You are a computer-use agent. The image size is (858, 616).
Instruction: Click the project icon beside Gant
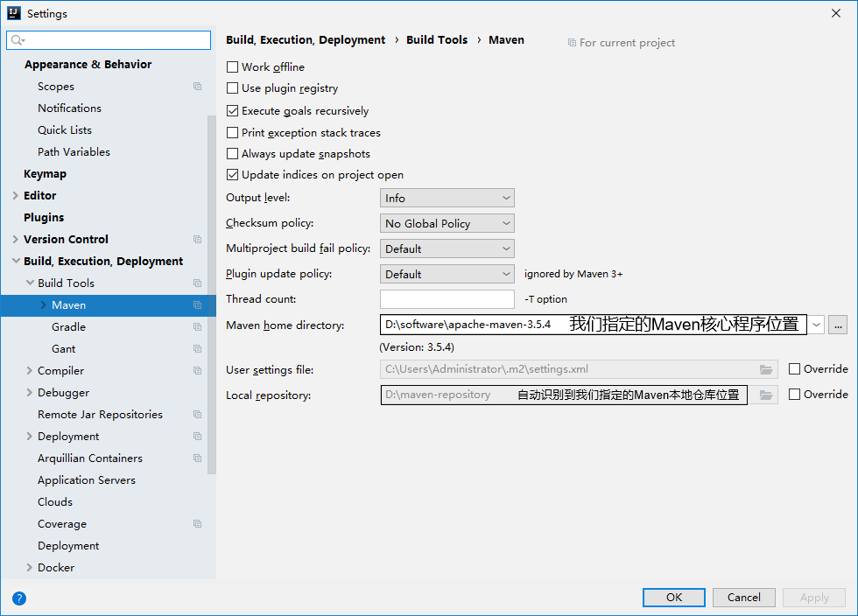(x=198, y=349)
